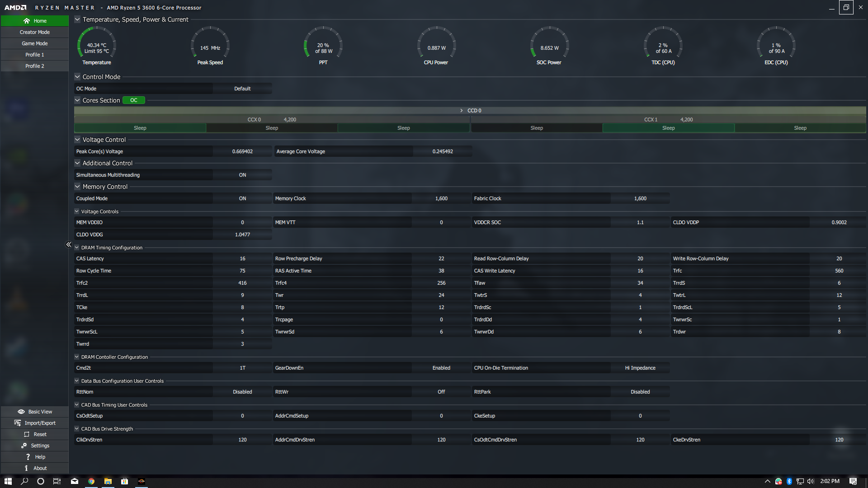Open Microsoft Store from taskbar
The image size is (868, 488).
click(124, 481)
